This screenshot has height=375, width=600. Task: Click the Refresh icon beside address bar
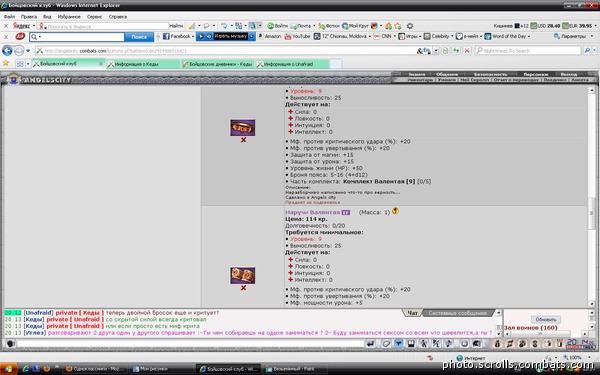[x=456, y=51]
